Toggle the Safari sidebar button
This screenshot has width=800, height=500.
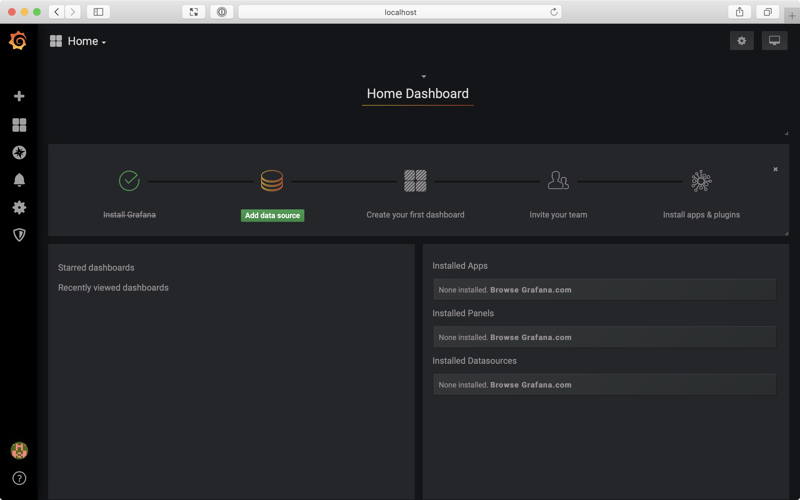tap(98, 12)
